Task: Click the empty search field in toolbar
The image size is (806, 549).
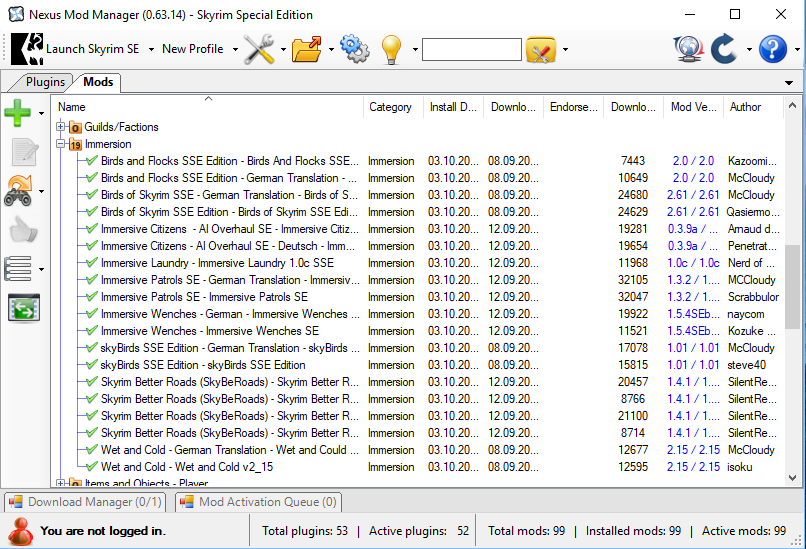Action: click(471, 49)
